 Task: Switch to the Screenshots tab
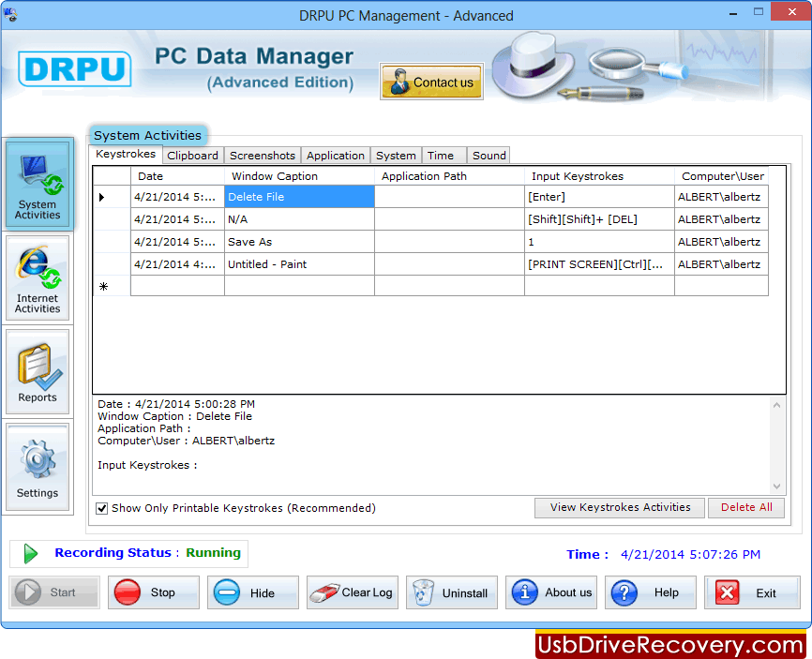coord(262,156)
